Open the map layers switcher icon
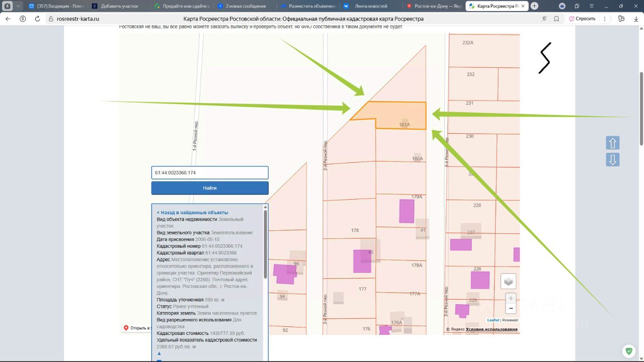 [508, 281]
